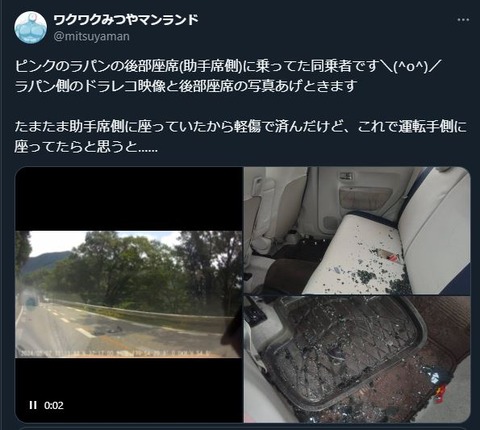
Task: Open the floor mat photo with shattered glass
Action: [x=357, y=359]
